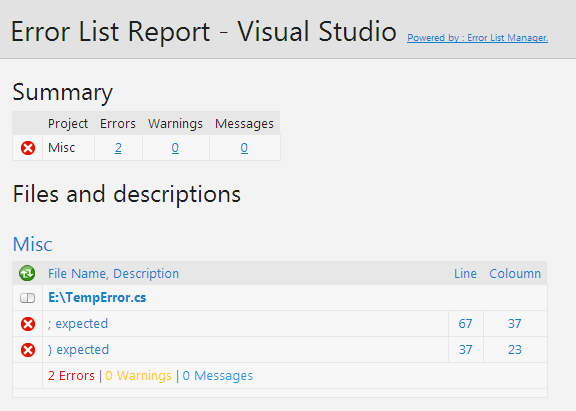
Task: Click the error icon for ') expected'
Action: [28, 350]
